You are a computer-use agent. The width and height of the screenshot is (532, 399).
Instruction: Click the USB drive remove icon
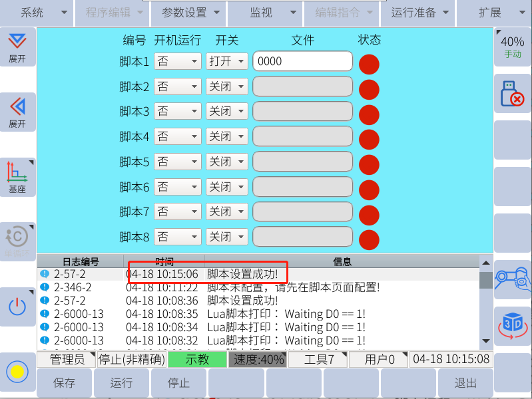512,94
